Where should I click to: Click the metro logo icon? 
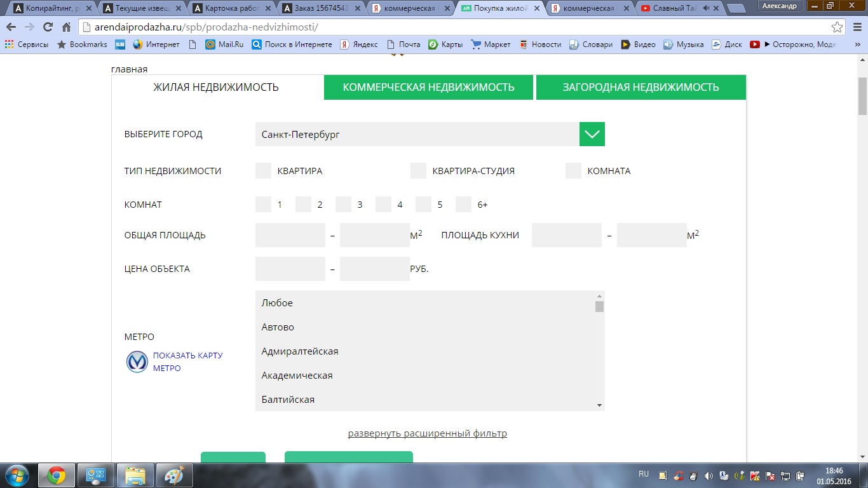pos(137,362)
